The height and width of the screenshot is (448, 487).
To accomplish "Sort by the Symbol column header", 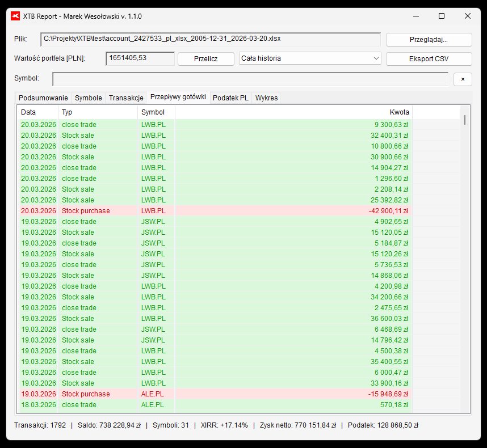I will (x=156, y=112).
